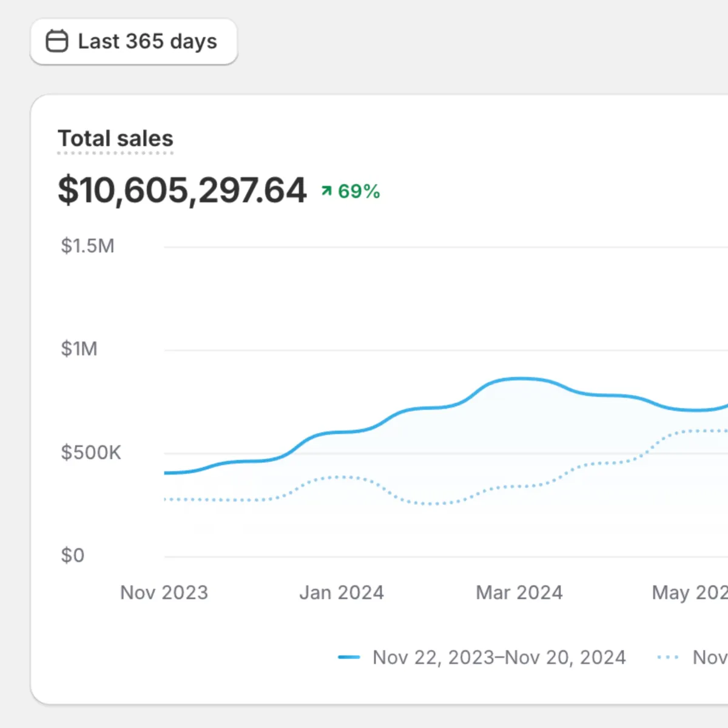This screenshot has height=728, width=728.
Task: Select the Jan 2024 x-axis label
Action: click(x=342, y=592)
